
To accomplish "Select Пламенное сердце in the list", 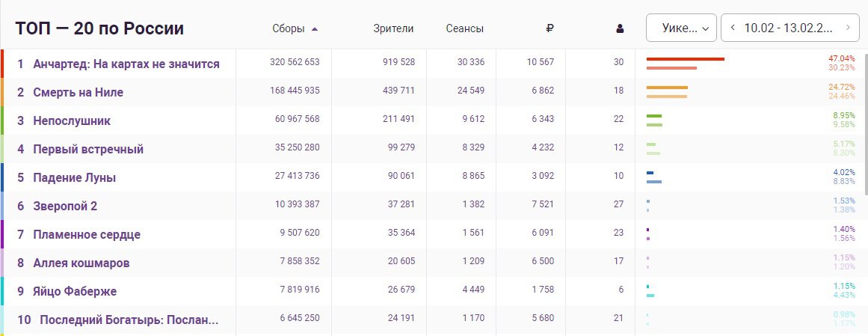I will pos(87,234).
